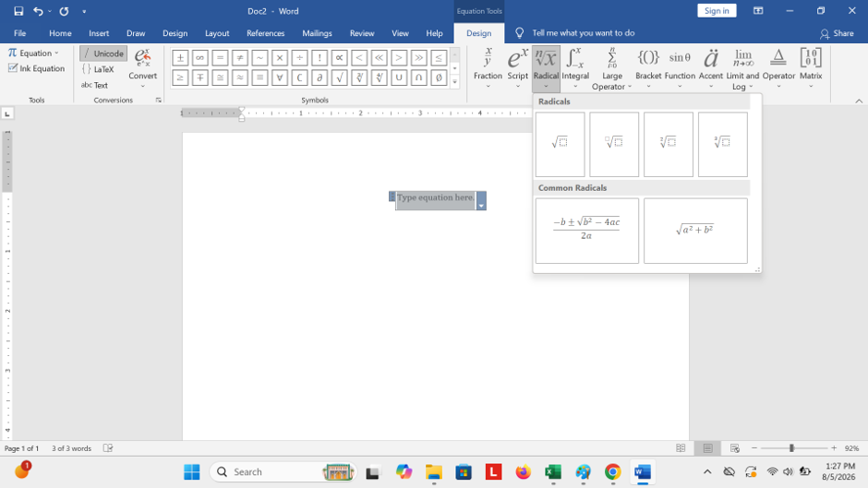Open the Equation gallery dropdown

[x=34, y=54]
